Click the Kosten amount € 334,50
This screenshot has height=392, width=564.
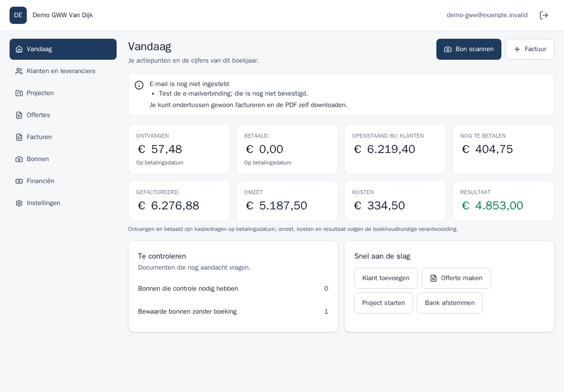[x=379, y=206]
